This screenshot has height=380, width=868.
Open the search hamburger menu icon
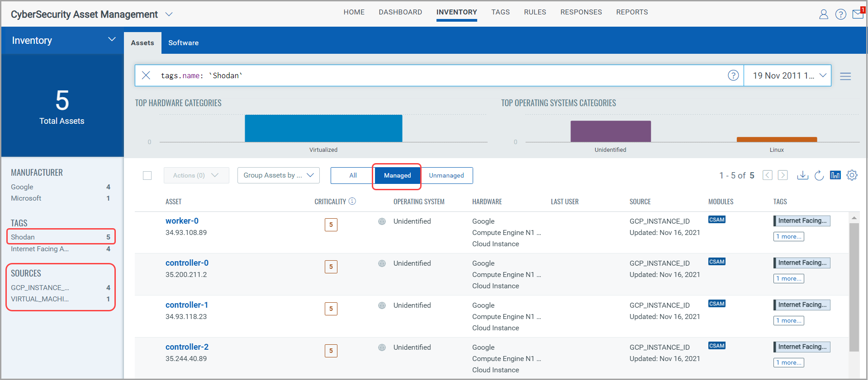click(845, 76)
